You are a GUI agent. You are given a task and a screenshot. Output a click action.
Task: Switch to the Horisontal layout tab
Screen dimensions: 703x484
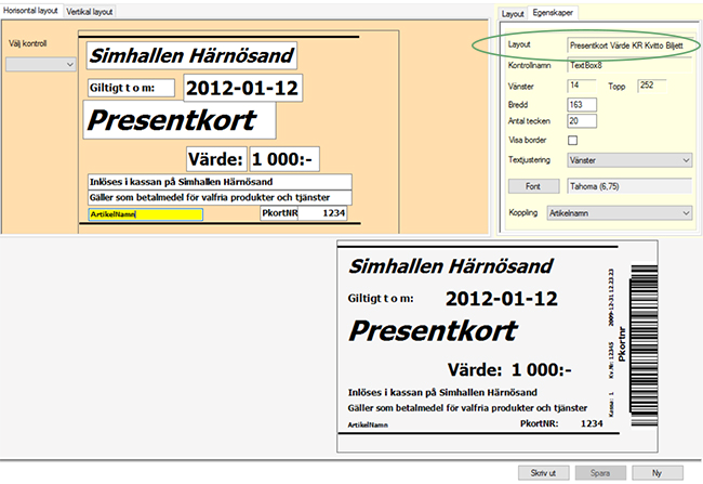[31, 11]
